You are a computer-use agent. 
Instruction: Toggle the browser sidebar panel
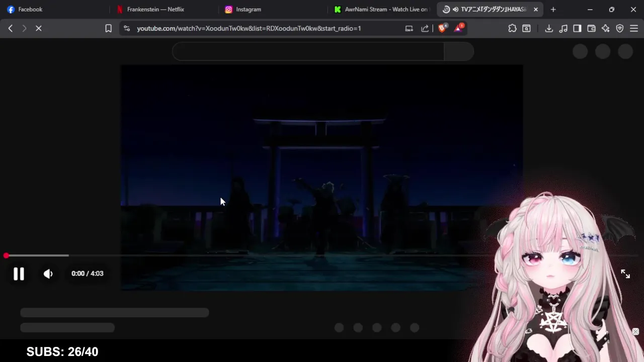[577, 29]
